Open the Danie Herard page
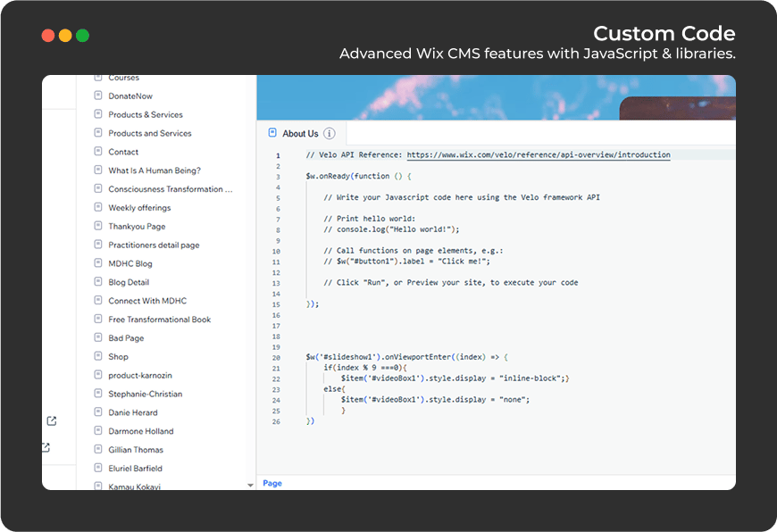This screenshot has height=532, width=777. (133, 412)
